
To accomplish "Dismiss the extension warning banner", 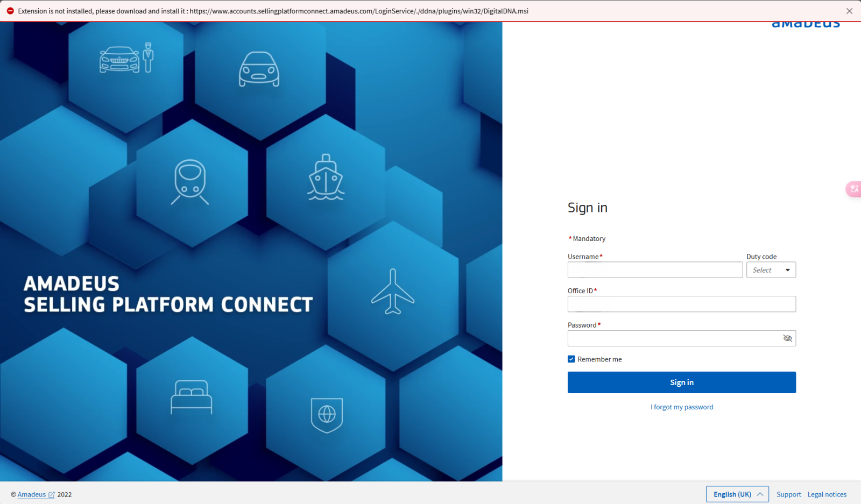I will tap(849, 11).
